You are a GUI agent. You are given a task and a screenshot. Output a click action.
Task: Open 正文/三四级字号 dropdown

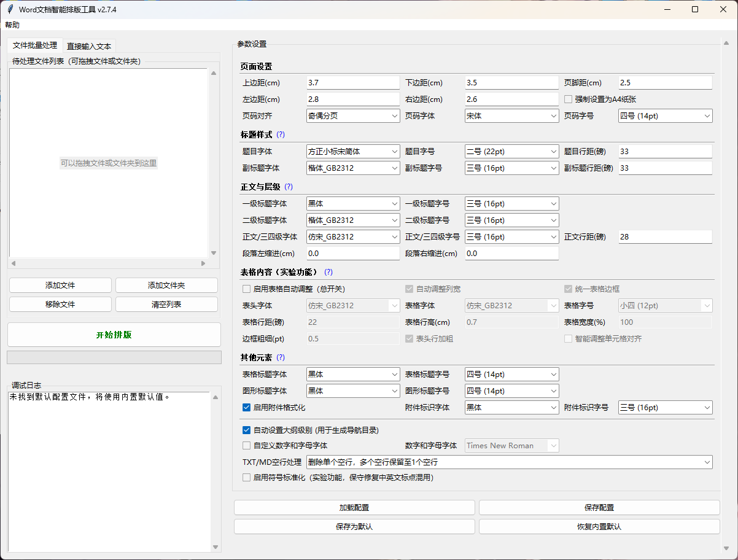[x=511, y=236]
